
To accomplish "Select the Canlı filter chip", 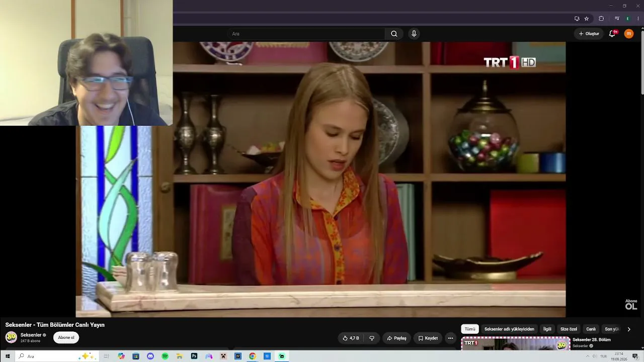I will click(591, 329).
